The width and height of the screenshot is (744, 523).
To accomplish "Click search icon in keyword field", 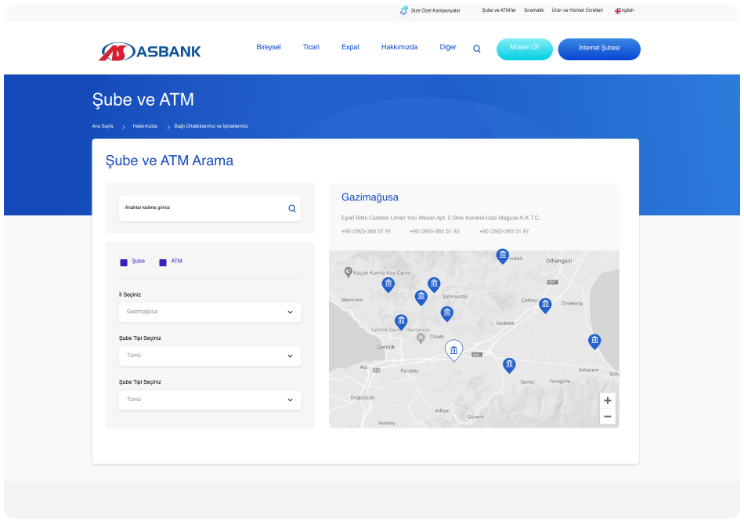I will click(x=292, y=208).
